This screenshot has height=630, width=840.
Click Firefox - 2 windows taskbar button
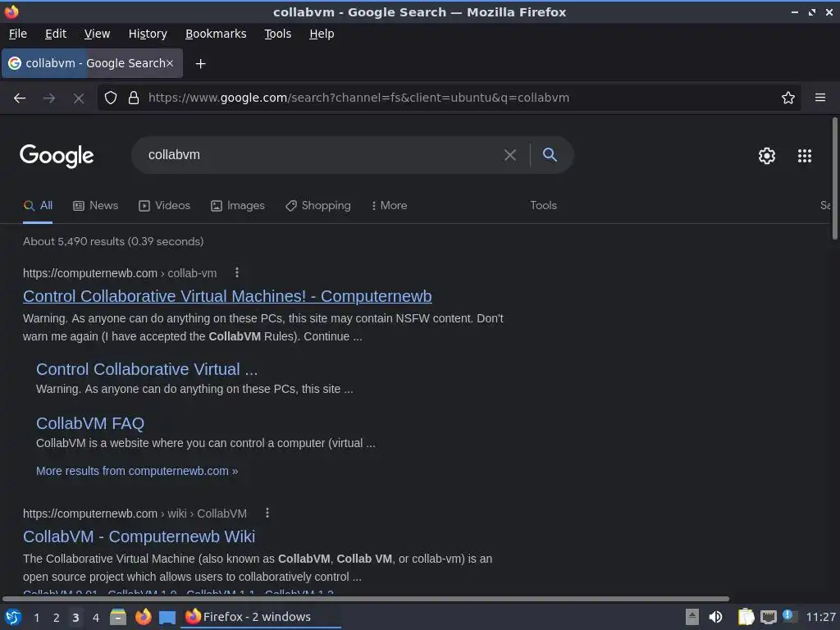point(261,617)
